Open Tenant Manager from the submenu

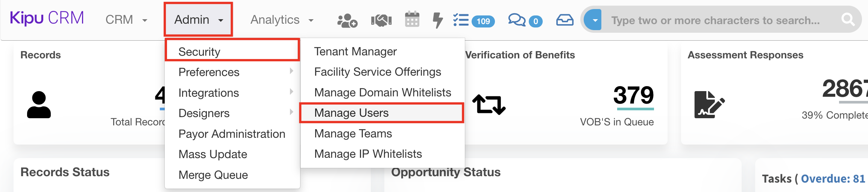point(355,52)
